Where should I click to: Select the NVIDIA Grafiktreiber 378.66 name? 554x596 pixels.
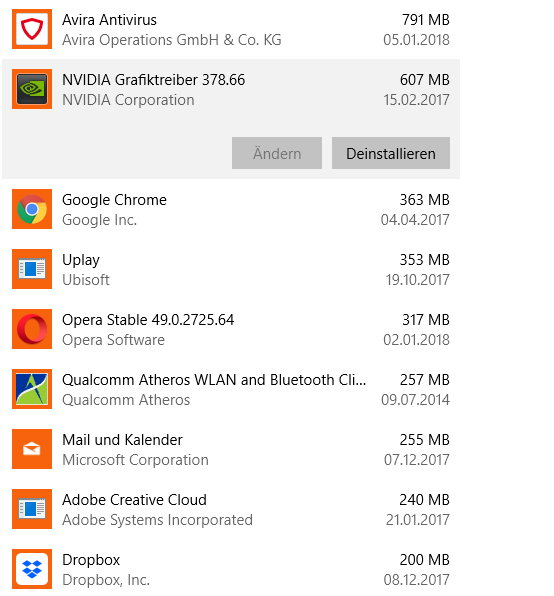154,80
